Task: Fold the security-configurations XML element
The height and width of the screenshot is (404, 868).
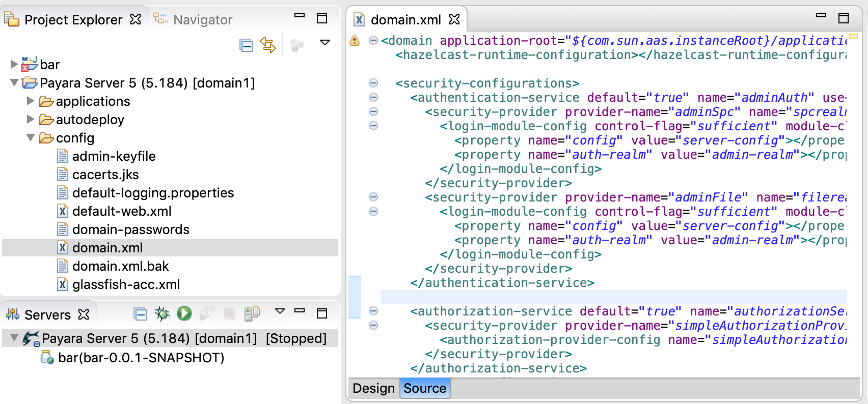Action: [x=373, y=83]
